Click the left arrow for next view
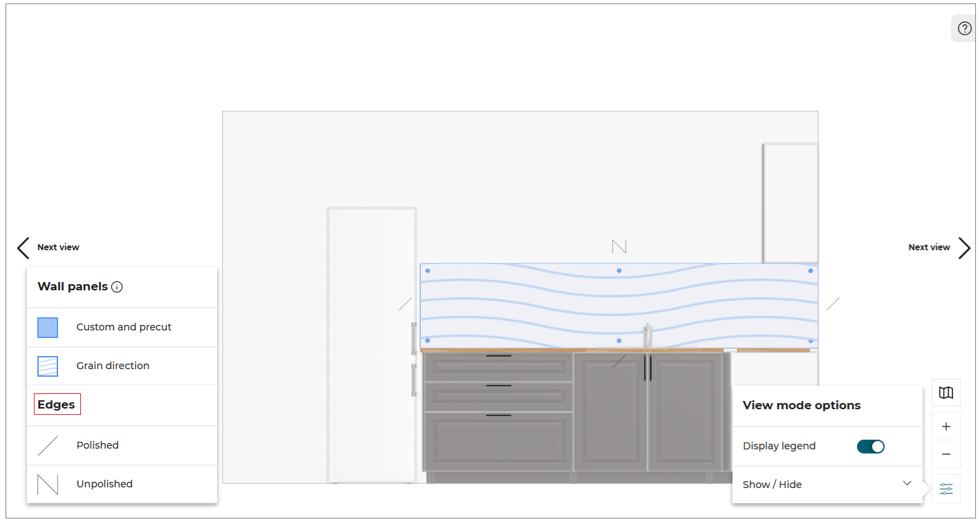The width and height of the screenshot is (980, 524). click(23, 247)
